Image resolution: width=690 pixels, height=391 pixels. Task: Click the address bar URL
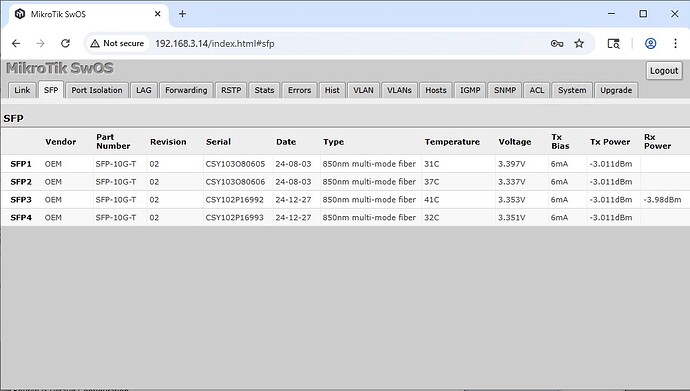215,44
